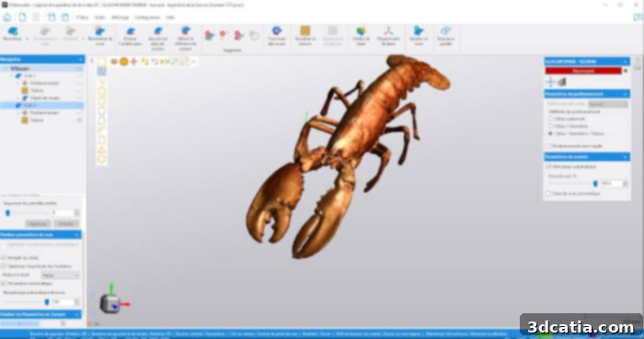Click the red pin delete icon above Supprimer
644x339 pixels.
[x=223, y=35]
